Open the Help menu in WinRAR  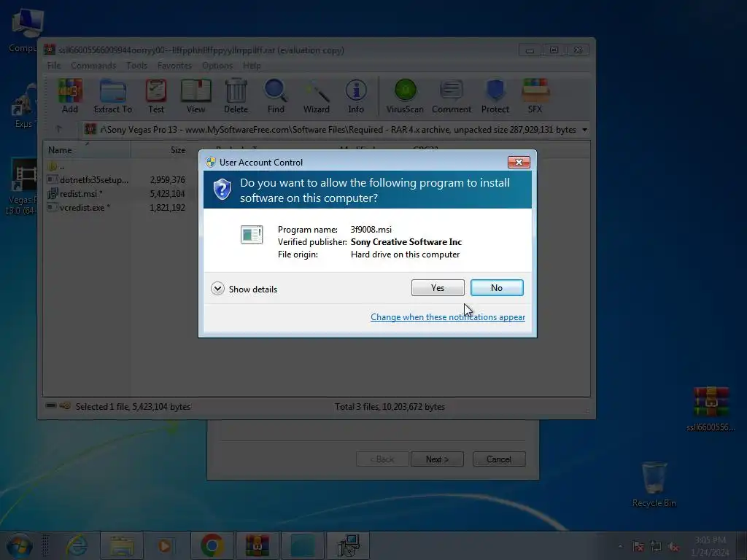(252, 66)
